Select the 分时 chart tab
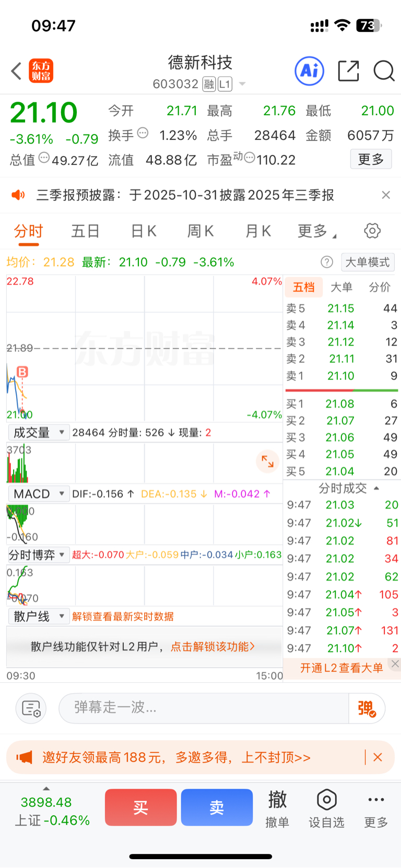Viewport: 401px width, 868px height. point(28,231)
